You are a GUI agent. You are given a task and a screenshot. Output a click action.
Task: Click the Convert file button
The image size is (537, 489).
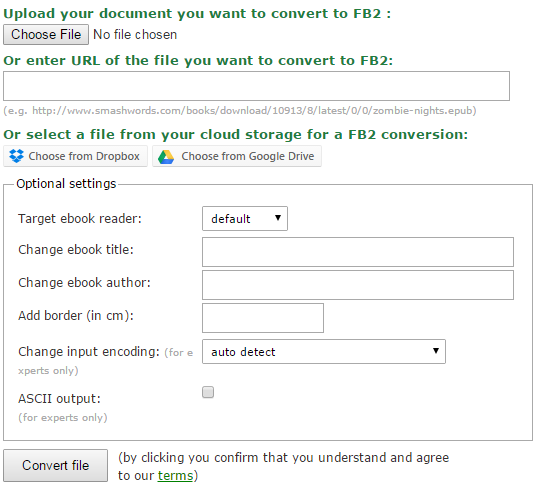point(55,465)
